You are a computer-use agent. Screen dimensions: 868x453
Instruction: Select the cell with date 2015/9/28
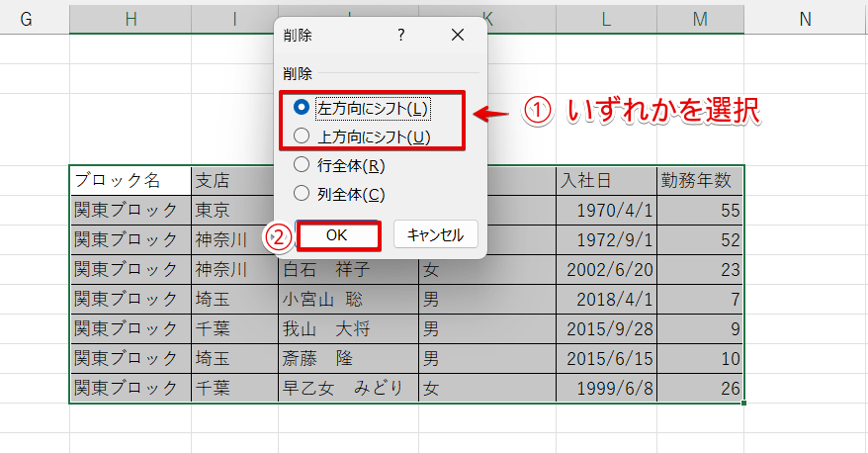(x=606, y=329)
